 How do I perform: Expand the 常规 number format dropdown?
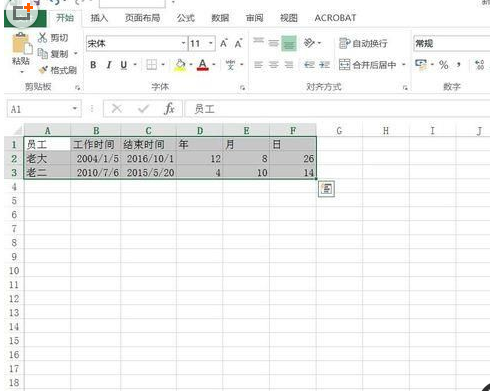pos(452,43)
